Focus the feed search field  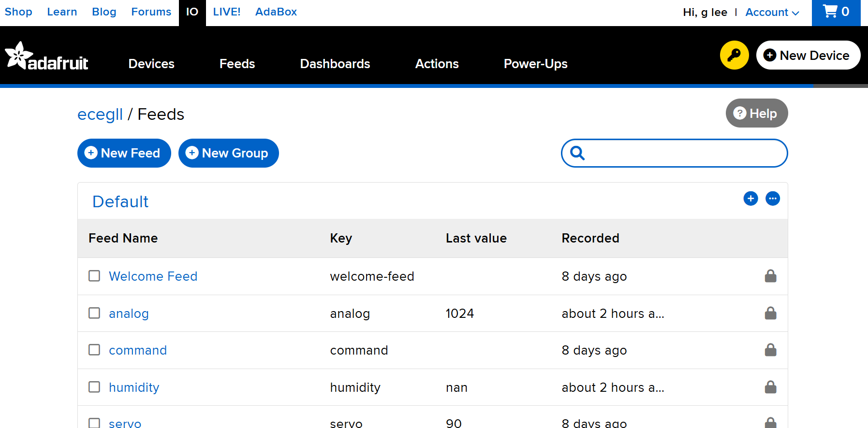tap(682, 153)
